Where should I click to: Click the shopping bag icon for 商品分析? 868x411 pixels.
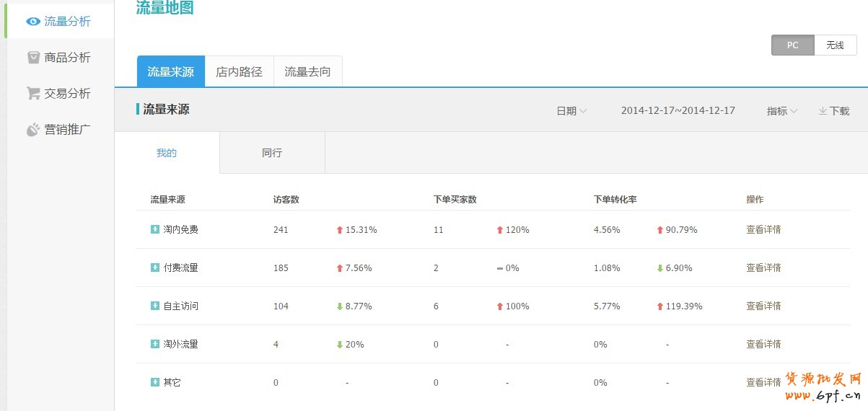click(x=33, y=58)
